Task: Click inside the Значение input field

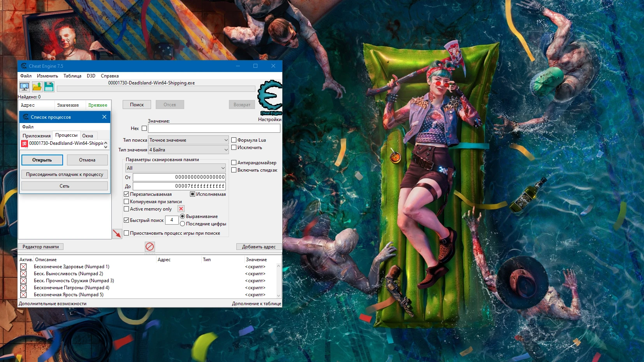Action: (x=214, y=128)
